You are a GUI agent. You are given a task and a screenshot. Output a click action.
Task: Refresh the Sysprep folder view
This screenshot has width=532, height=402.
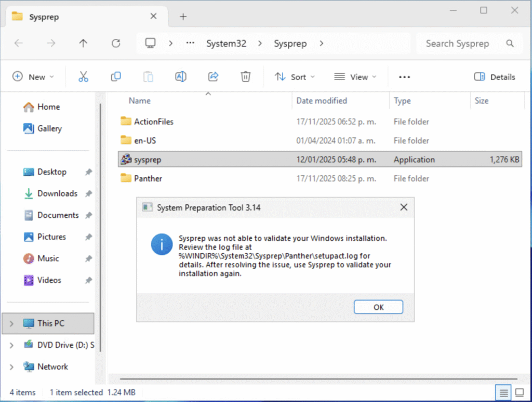(115, 44)
